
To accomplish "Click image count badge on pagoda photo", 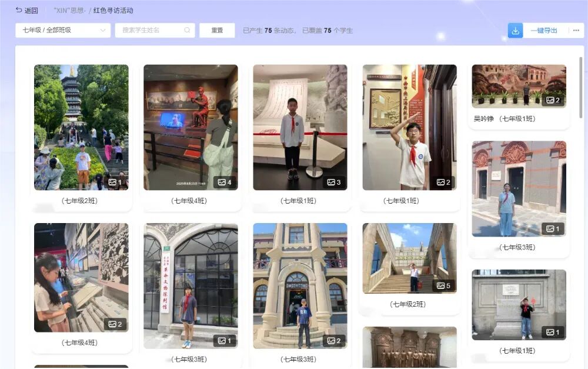I will point(115,182).
